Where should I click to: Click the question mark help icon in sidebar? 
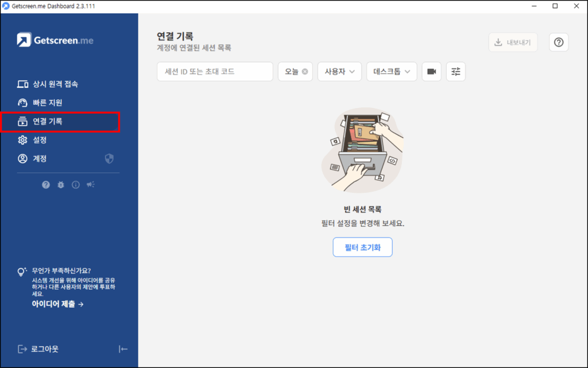[46, 185]
